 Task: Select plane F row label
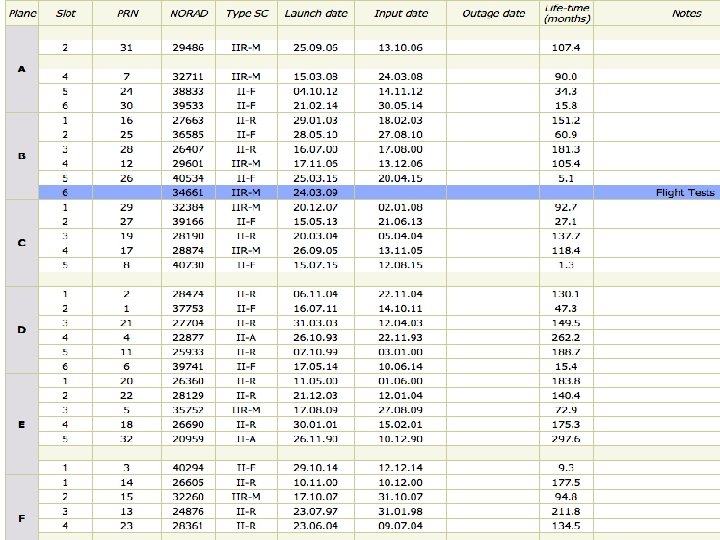point(22,518)
